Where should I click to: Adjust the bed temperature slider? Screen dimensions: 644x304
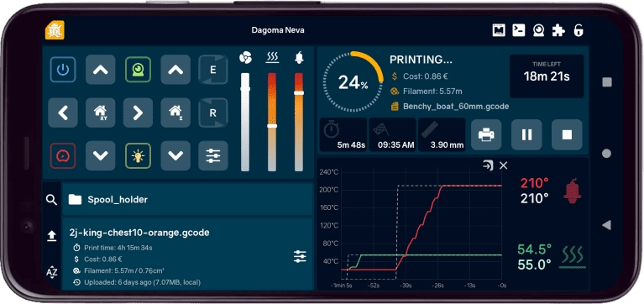(x=272, y=122)
